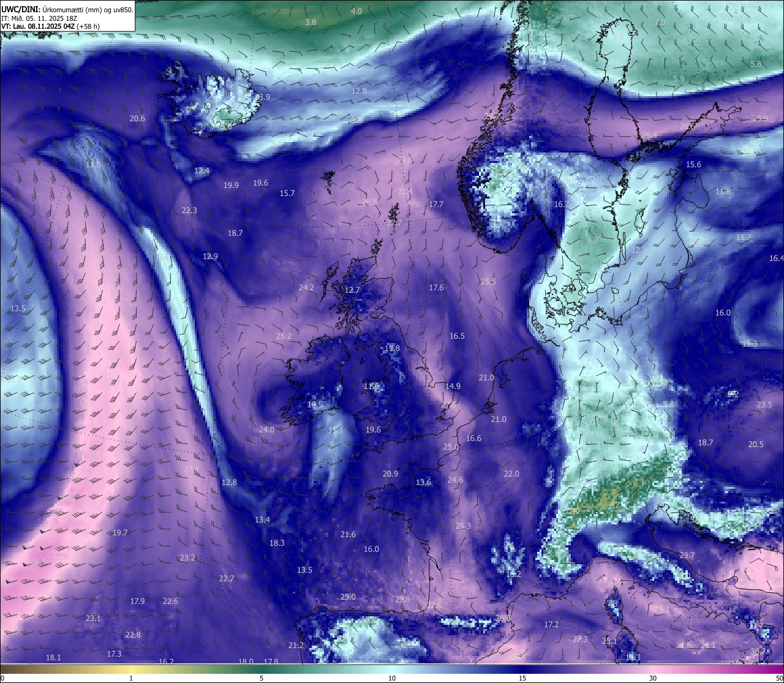Image resolution: width=784 pixels, height=683 pixels.
Task: Click the map value 24.6
Action: click(x=455, y=480)
